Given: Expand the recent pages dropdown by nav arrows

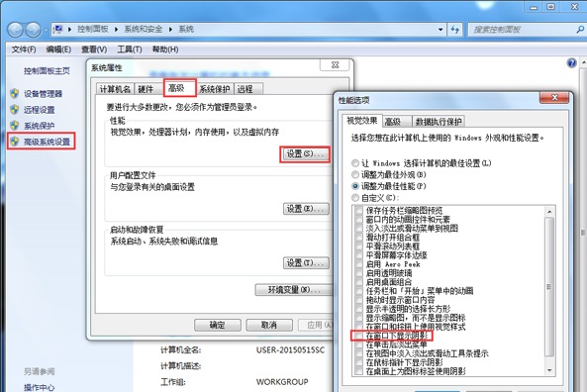Looking at the screenshot, I should [x=46, y=30].
